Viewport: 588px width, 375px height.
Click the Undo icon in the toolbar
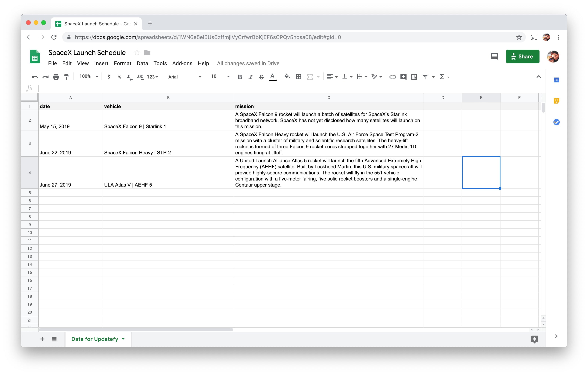click(35, 77)
